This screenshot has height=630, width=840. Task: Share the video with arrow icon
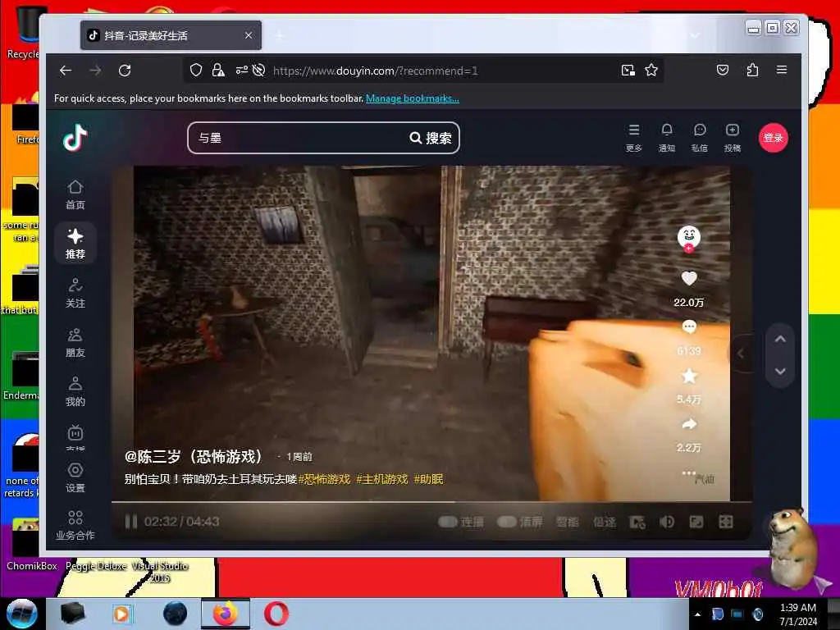click(x=689, y=424)
